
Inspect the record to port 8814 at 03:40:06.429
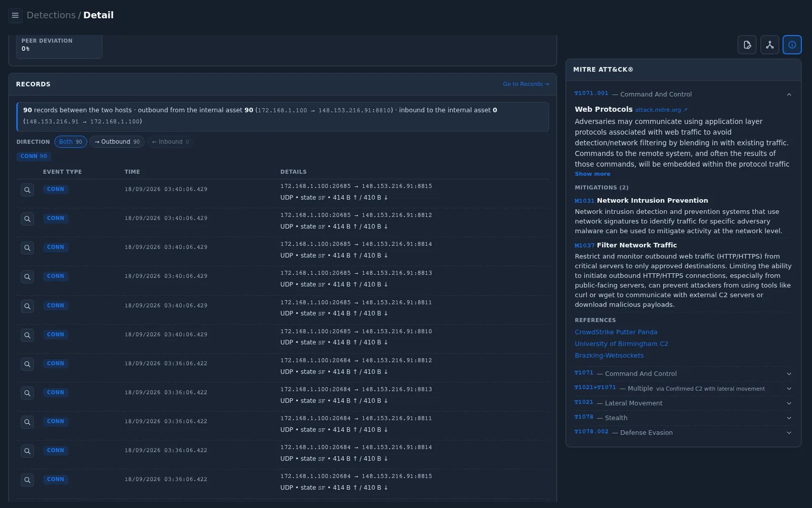(27, 248)
